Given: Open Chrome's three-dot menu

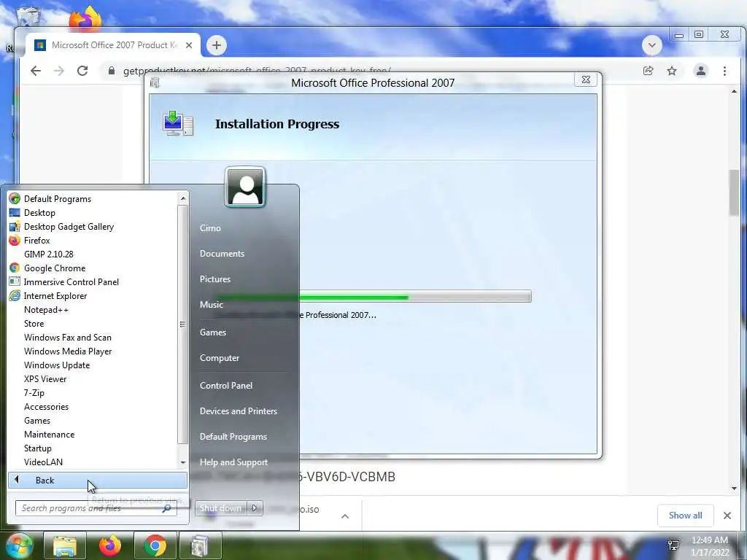Looking at the screenshot, I should (x=724, y=71).
